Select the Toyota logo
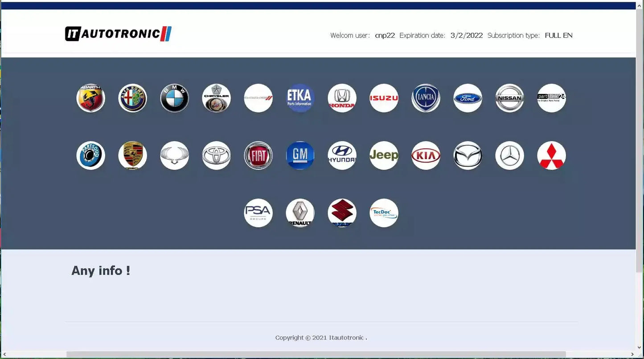Image resolution: width=644 pixels, height=359 pixels. point(217,155)
